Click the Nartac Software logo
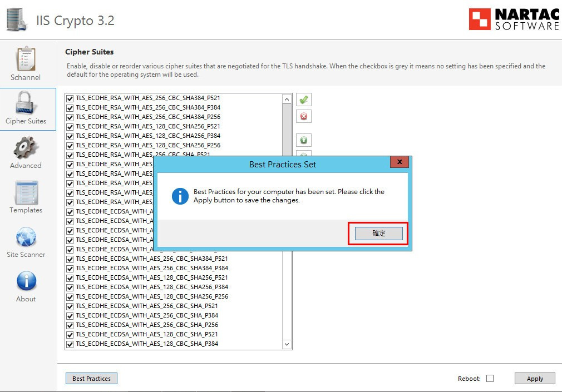 (x=514, y=19)
